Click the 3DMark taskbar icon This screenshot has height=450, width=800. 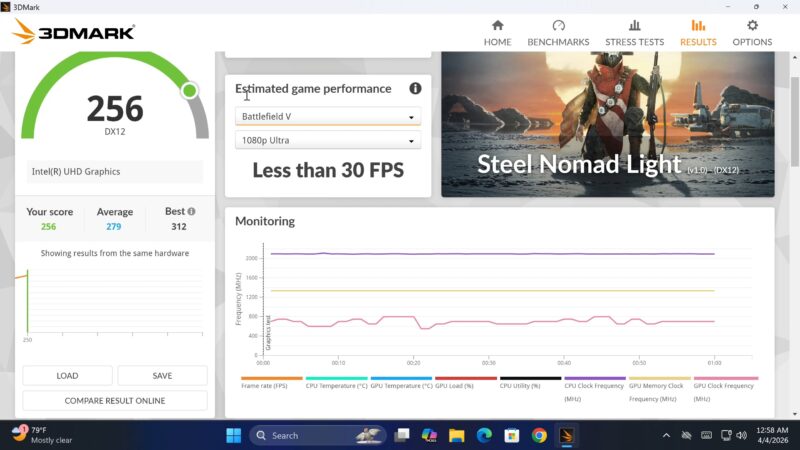(x=567, y=435)
